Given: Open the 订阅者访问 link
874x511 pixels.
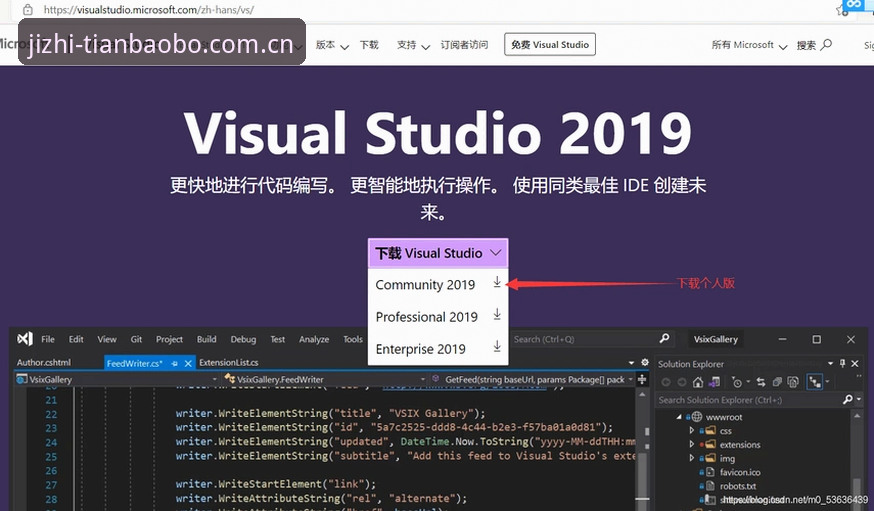Looking at the screenshot, I should (x=464, y=45).
